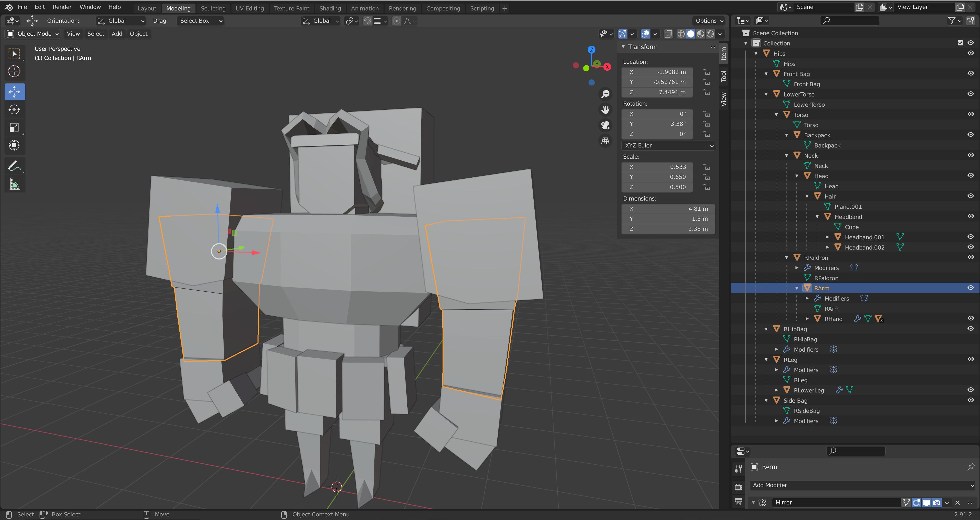Toggle viewport gizmos display

tap(622, 34)
